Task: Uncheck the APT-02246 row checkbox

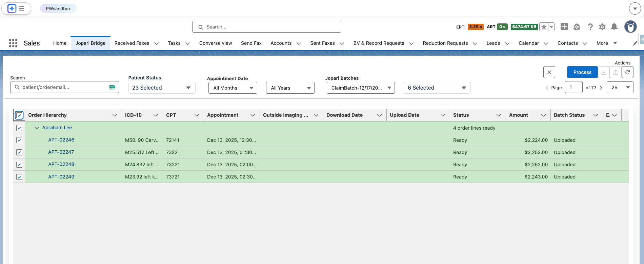Action: point(19,140)
